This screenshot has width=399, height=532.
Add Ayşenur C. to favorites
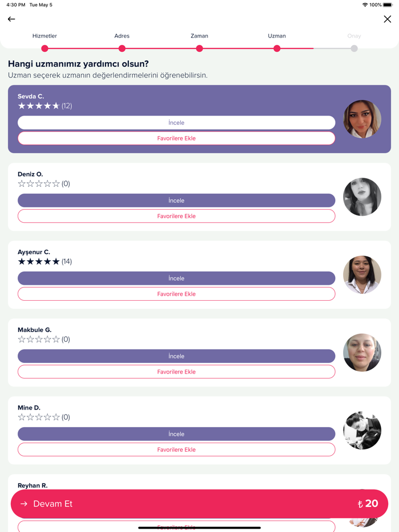click(x=176, y=294)
